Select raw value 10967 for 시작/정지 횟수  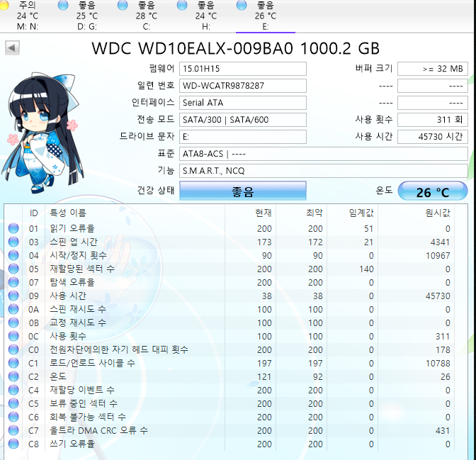[438, 256]
